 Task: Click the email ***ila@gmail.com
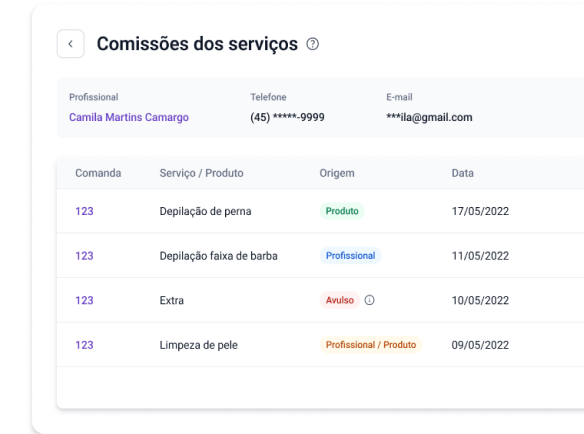(429, 117)
